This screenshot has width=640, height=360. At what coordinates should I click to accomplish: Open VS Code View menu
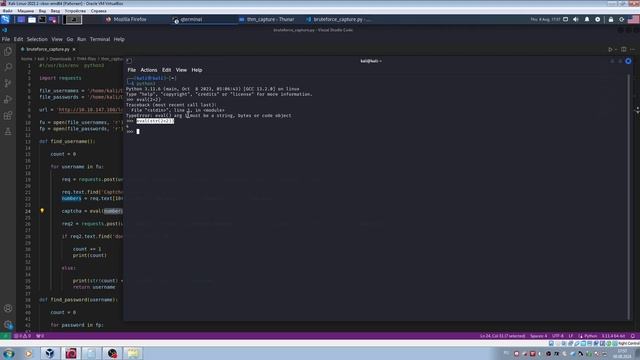pyautogui.click(x=57, y=39)
